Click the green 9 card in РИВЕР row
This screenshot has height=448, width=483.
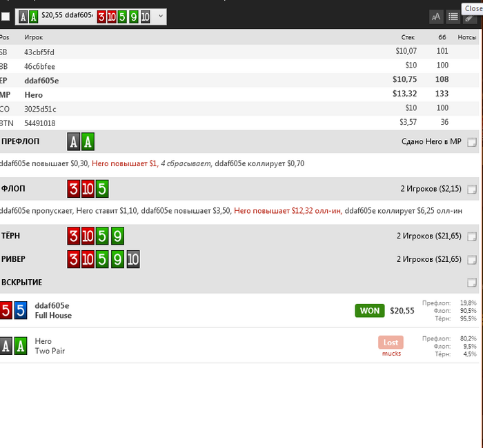coord(118,259)
